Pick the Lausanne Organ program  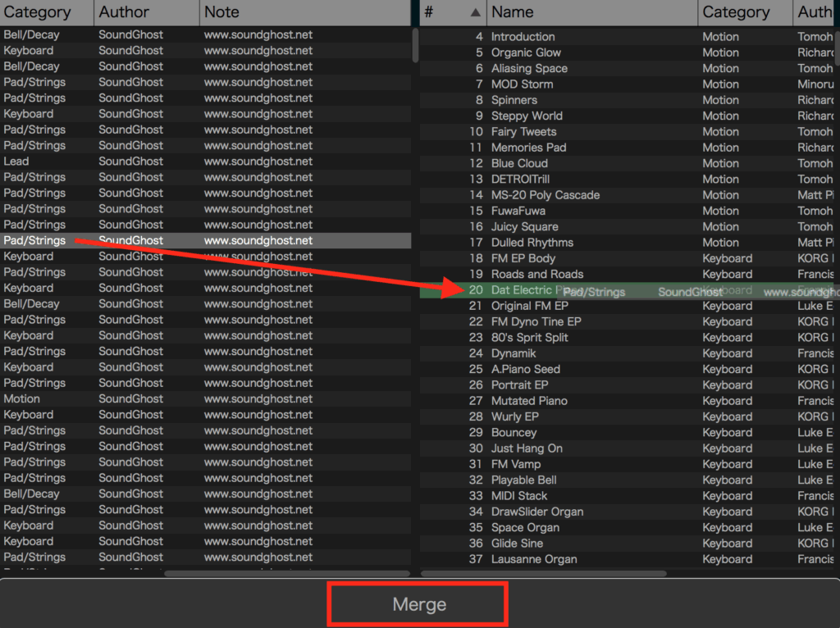(x=533, y=559)
